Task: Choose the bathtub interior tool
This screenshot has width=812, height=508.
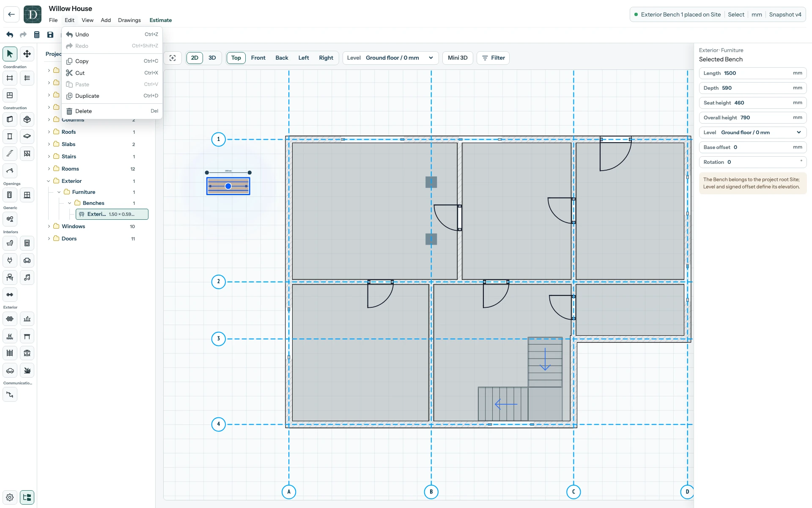Action: click(10, 243)
